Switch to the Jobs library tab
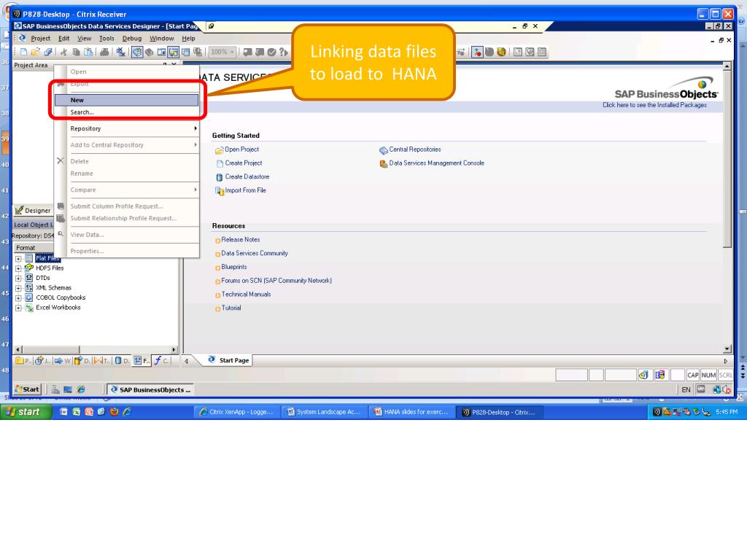 (42, 361)
